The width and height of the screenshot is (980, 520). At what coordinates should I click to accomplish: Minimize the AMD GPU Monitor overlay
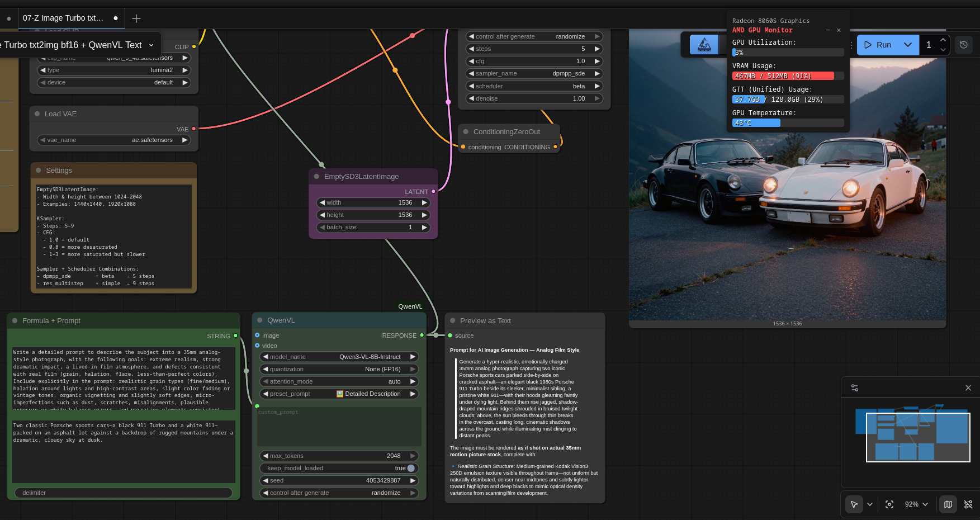pos(828,30)
